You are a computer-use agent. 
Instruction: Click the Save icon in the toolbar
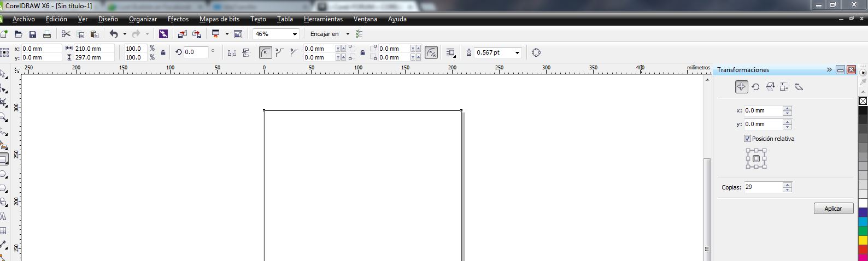pos(33,34)
